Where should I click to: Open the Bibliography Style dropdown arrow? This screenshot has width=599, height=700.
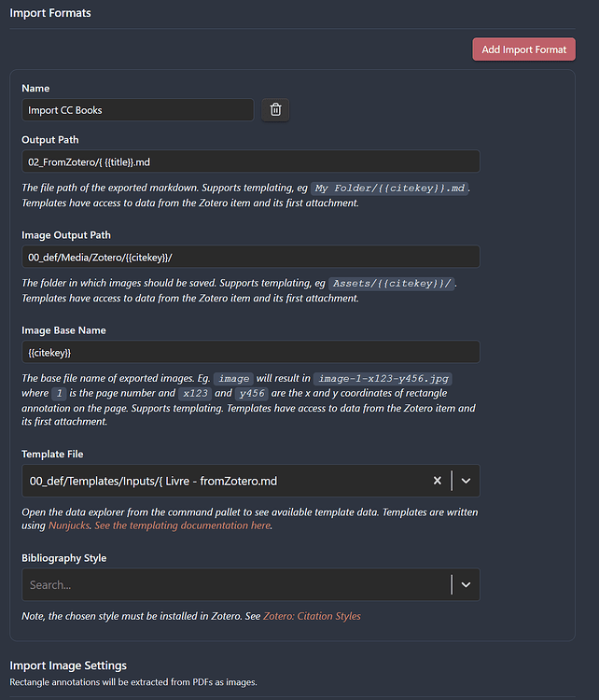click(466, 585)
